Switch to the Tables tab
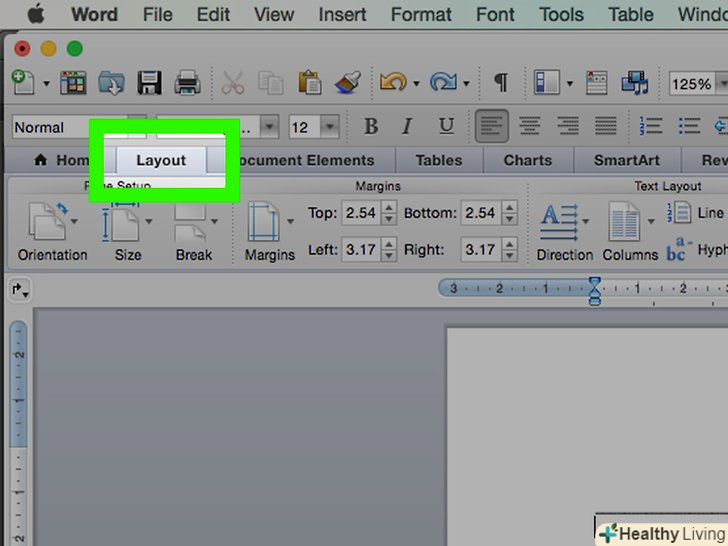 439,161
